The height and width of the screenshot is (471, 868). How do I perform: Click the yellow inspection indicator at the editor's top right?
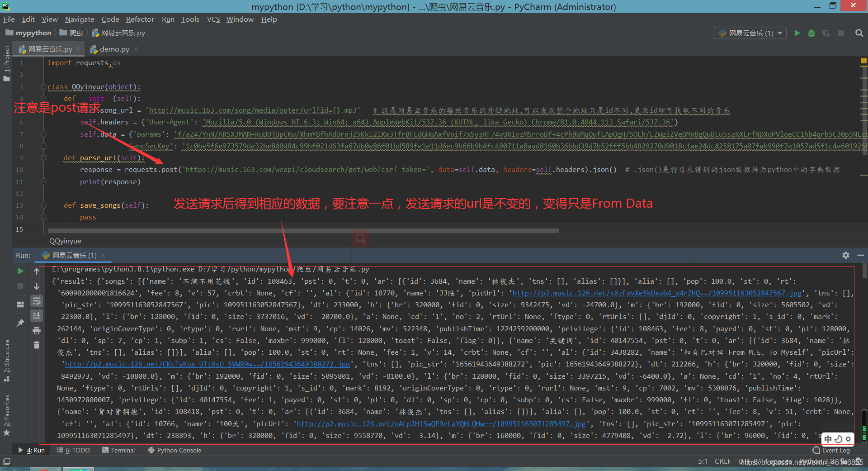(x=864, y=61)
